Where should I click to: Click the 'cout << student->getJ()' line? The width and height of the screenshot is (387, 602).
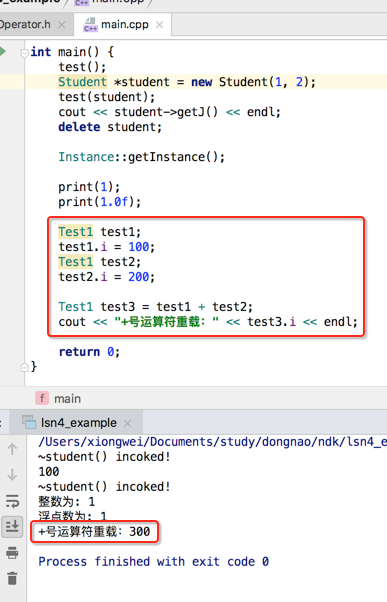tap(170, 112)
